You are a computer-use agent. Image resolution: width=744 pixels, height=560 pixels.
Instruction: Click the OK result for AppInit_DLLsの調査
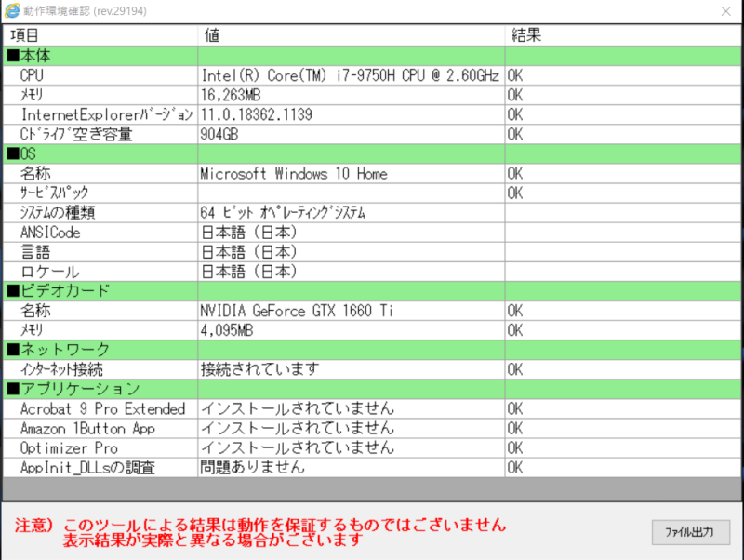[x=515, y=468]
